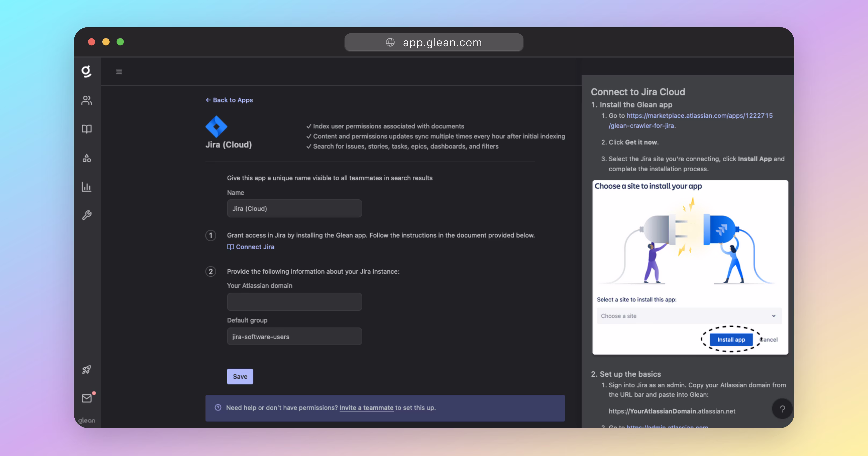Viewport: 868px width, 456px height.
Task: Open the book (knowledge) sidebar icon
Action: 86,129
